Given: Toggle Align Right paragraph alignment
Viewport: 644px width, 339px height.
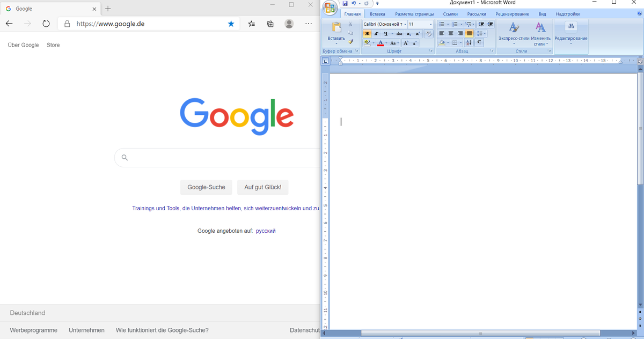Looking at the screenshot, I should click(460, 33).
